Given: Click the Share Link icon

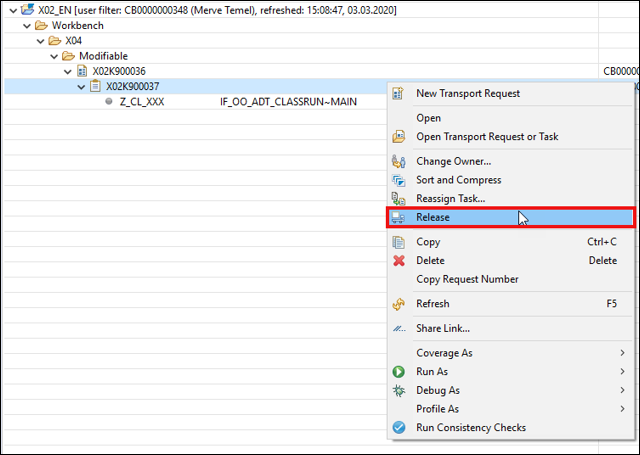Looking at the screenshot, I should (399, 328).
